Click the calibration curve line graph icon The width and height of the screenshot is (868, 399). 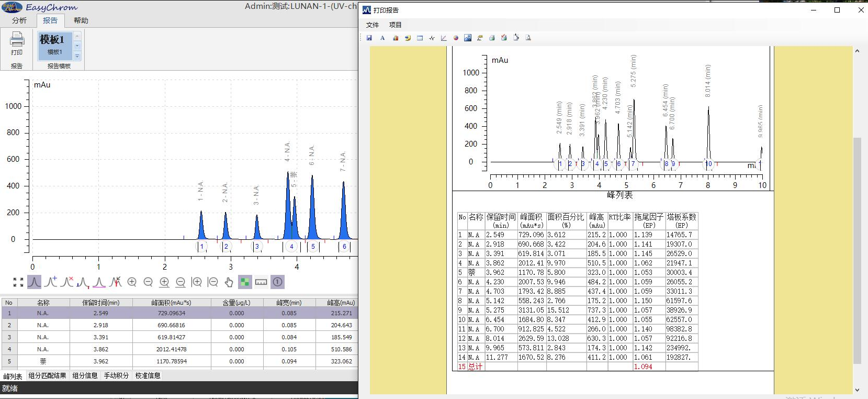click(444, 38)
